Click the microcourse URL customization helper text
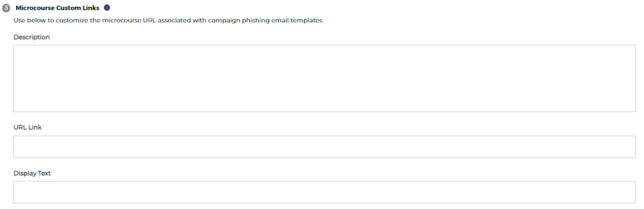 coord(168,21)
